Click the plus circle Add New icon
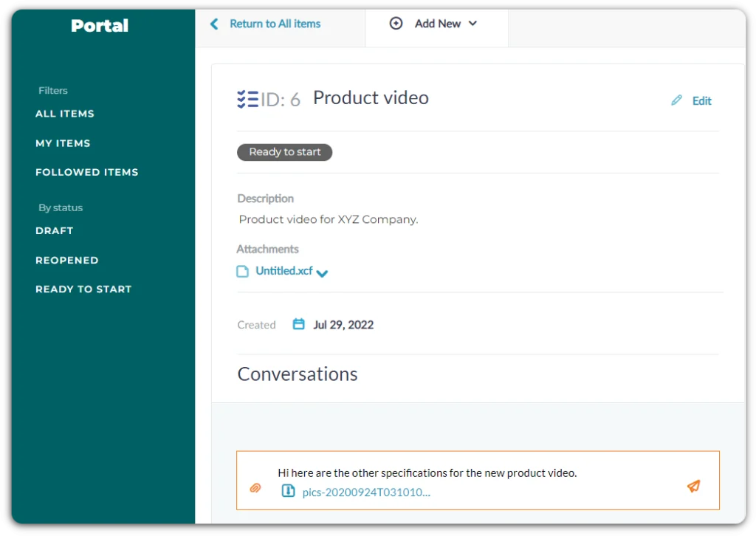 396,24
